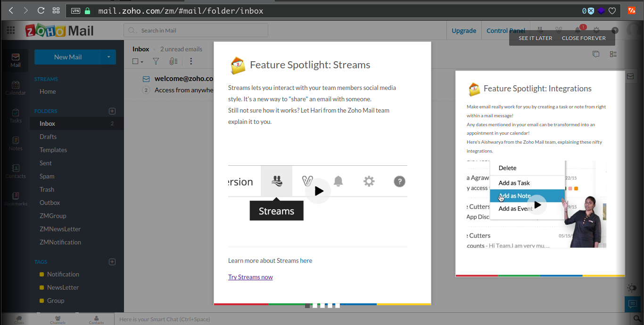
Task: Open the attachment viewer icon in header
Action: pos(559,30)
